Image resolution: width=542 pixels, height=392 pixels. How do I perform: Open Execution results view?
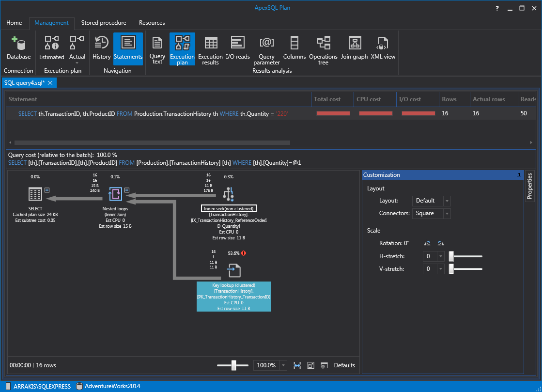210,50
